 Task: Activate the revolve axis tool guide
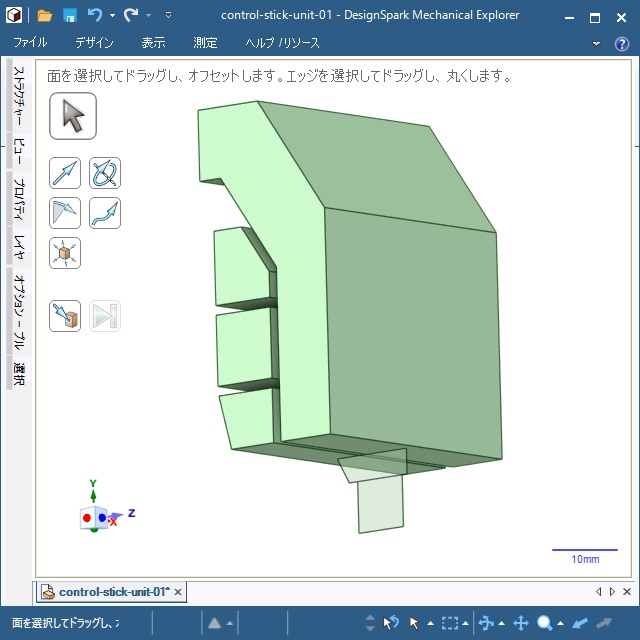[x=105, y=174]
